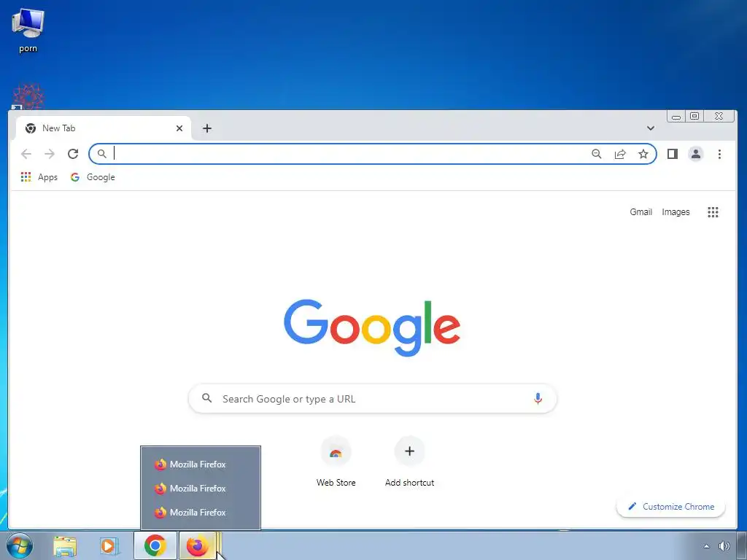Open the volume speaker tray icon
747x560 pixels.
[x=724, y=546]
